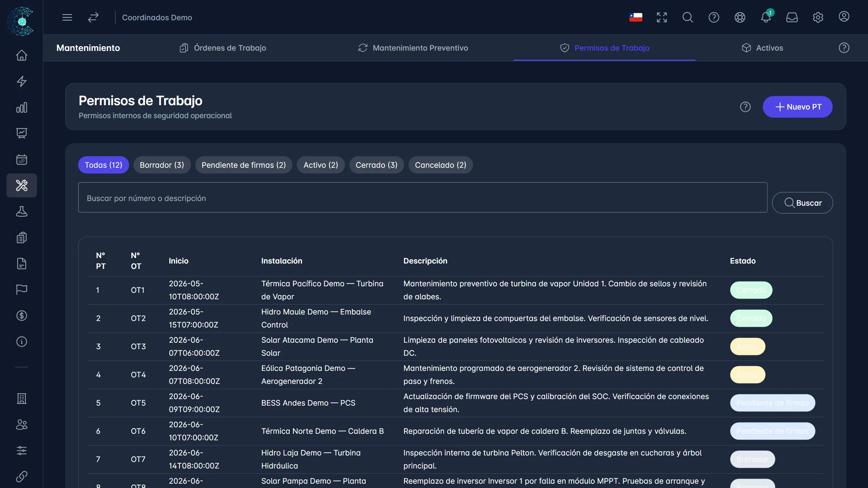Viewport: 868px width, 488px height.
Task: Open the flag icon in sidebar
Action: [x=22, y=290]
